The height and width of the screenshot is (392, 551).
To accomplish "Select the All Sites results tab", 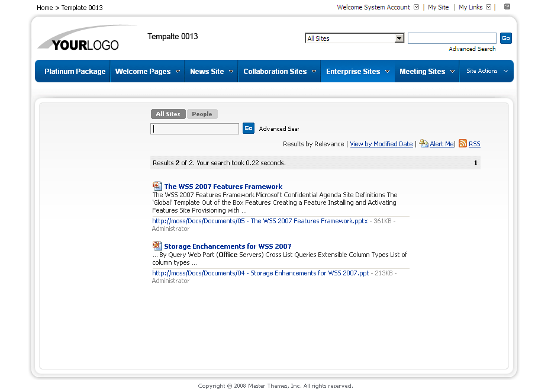I will (x=167, y=114).
